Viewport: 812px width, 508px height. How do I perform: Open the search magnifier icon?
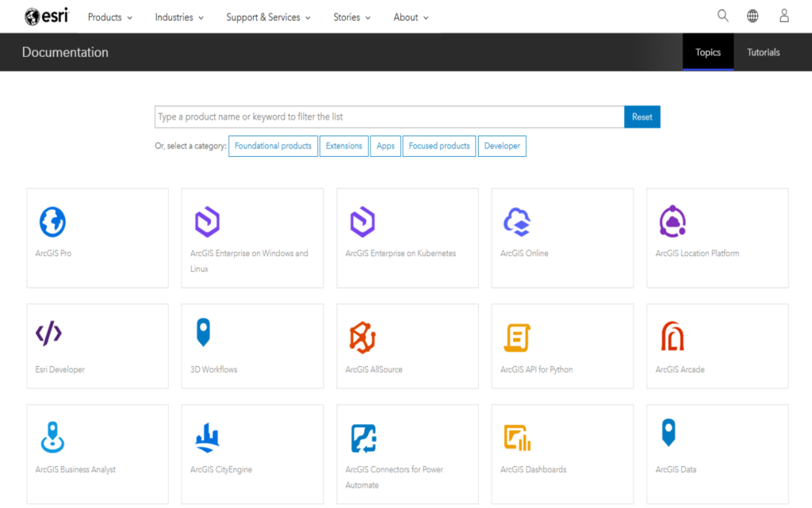point(722,16)
